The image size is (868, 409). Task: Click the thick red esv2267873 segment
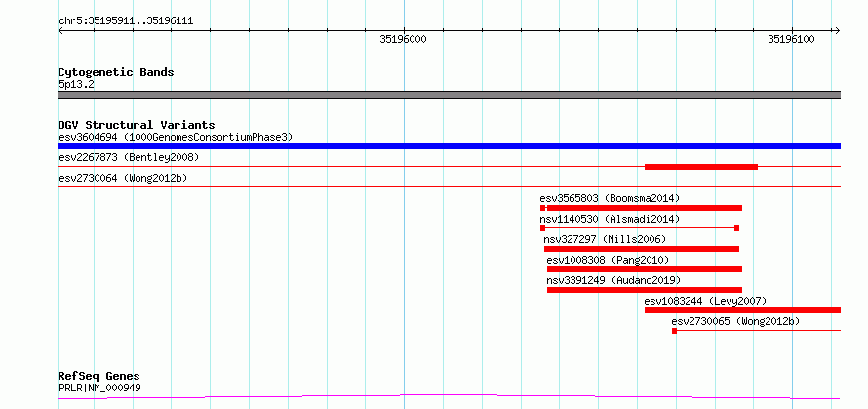pyautogui.click(x=701, y=167)
